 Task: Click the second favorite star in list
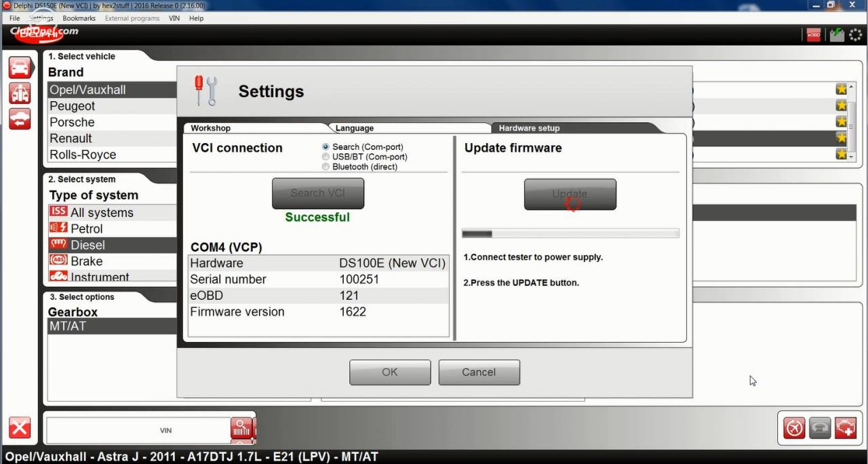tap(842, 105)
